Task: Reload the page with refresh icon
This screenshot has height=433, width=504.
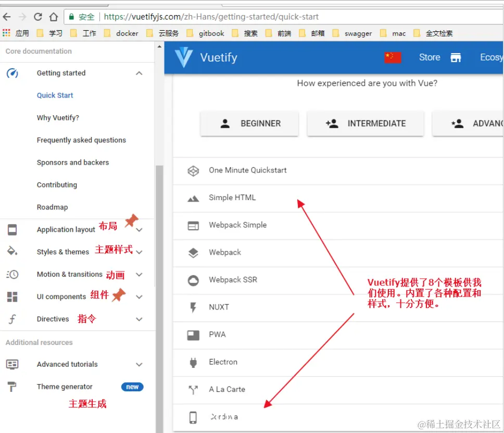Action: (38, 17)
